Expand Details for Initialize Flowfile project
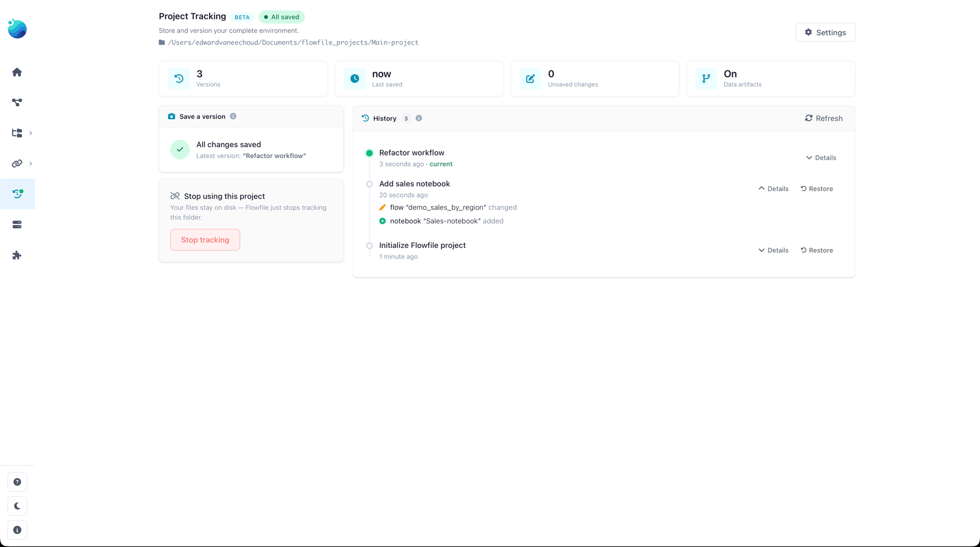Screen dimensions: 980x547 tap(774, 251)
